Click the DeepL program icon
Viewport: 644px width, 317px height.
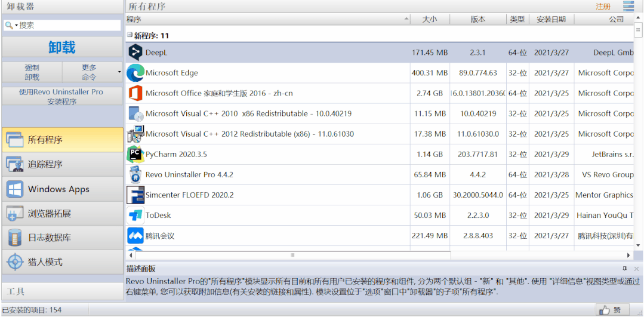pos(135,53)
